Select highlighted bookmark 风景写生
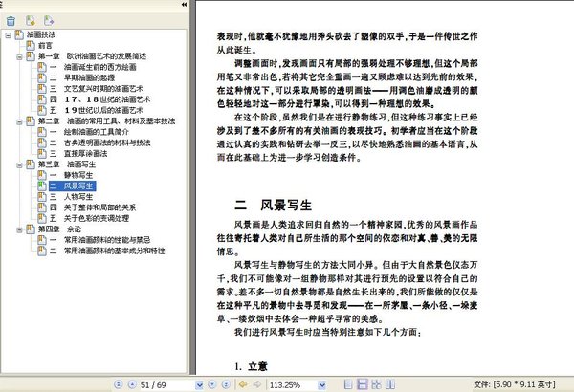The height and width of the screenshot is (392, 574). [x=72, y=185]
